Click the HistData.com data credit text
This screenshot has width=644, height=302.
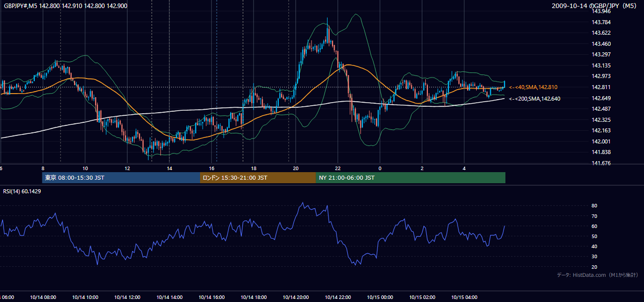click(x=598, y=275)
